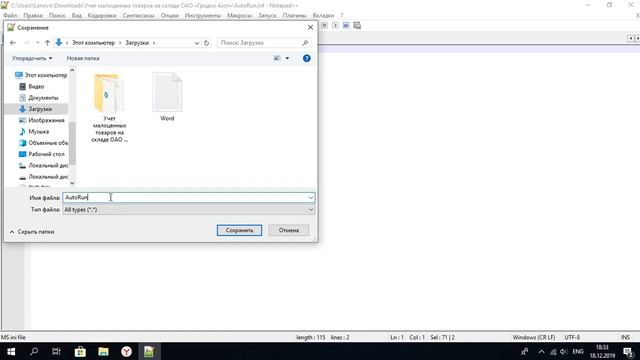Open the People tray icon
This screenshot has height=360, width=640.
point(525,351)
